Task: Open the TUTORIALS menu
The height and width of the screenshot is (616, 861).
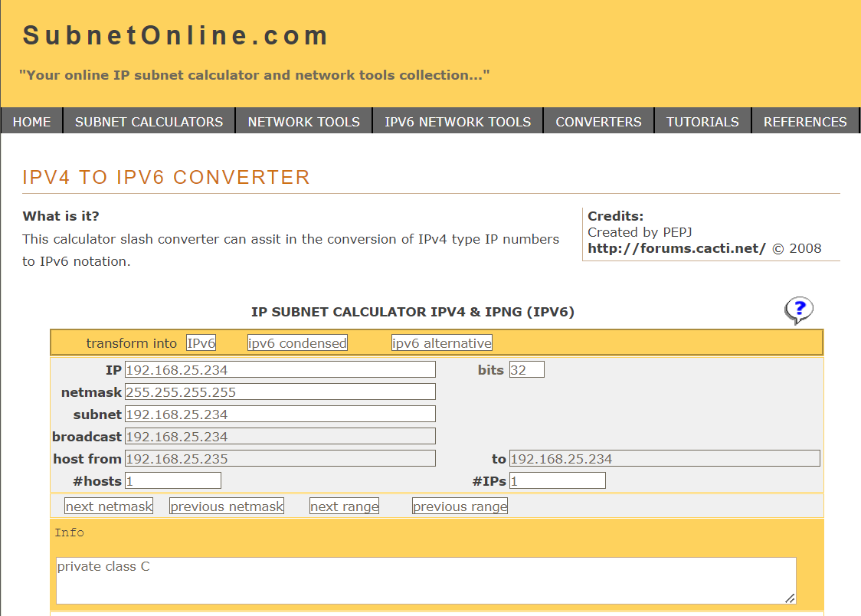Action: click(702, 122)
